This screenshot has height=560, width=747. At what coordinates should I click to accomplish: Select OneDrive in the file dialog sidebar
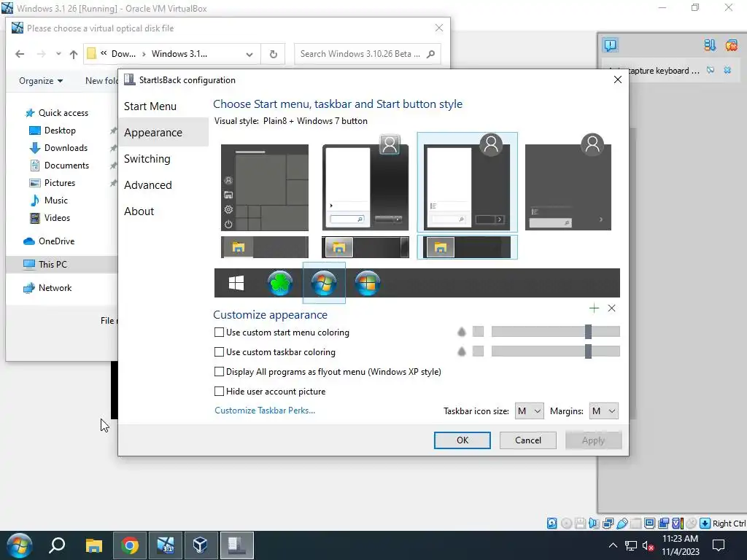[x=56, y=241]
